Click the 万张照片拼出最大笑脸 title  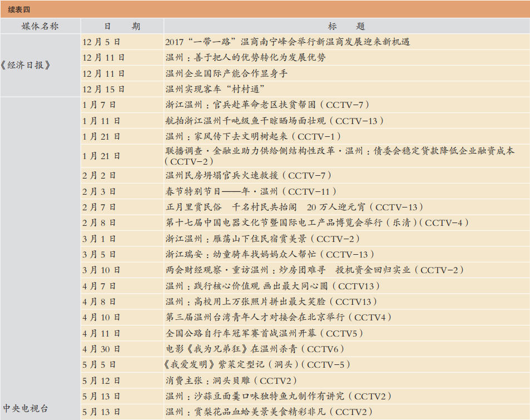click(271, 302)
